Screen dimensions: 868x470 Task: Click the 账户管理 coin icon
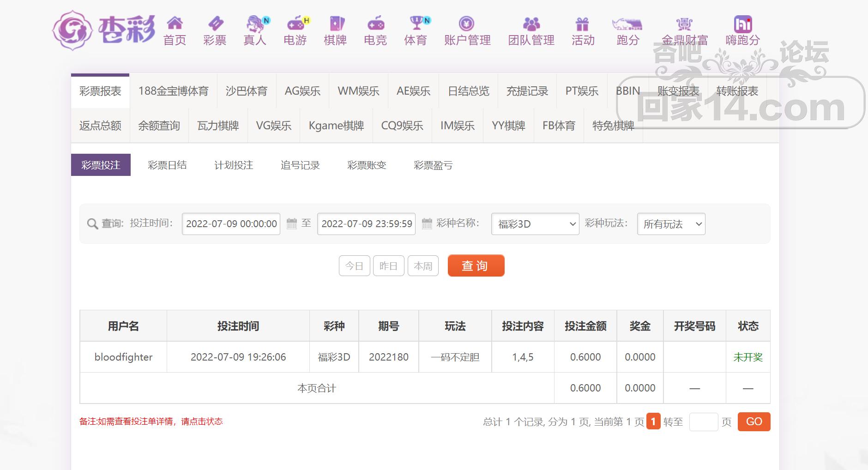point(467,23)
